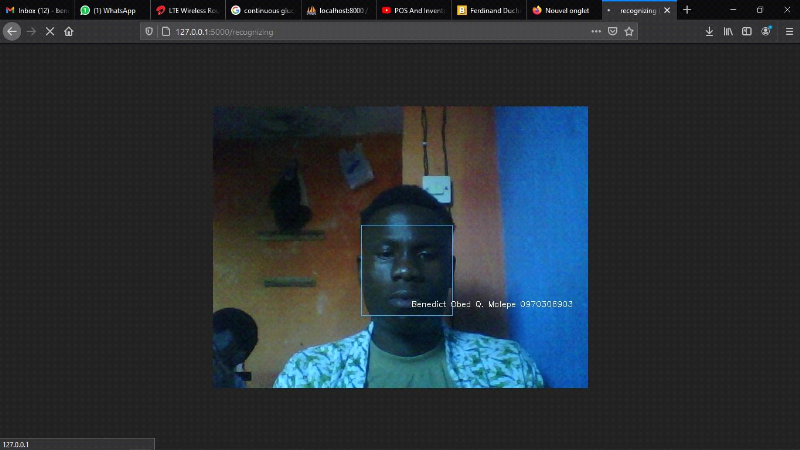Restore down the browser window
The width and height of the screenshot is (800, 450).
[x=760, y=10]
